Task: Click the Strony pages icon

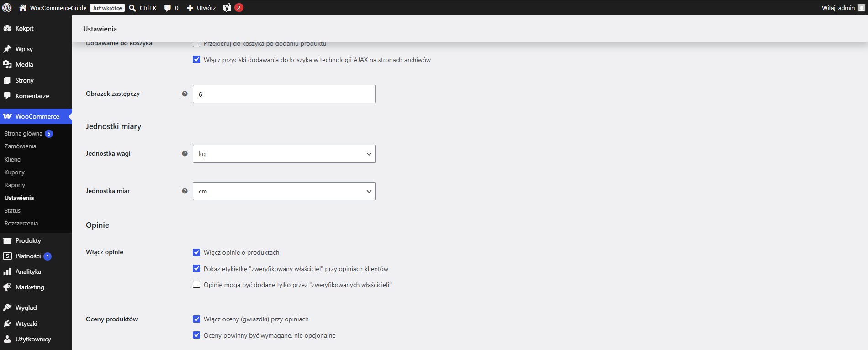Action: point(7,80)
